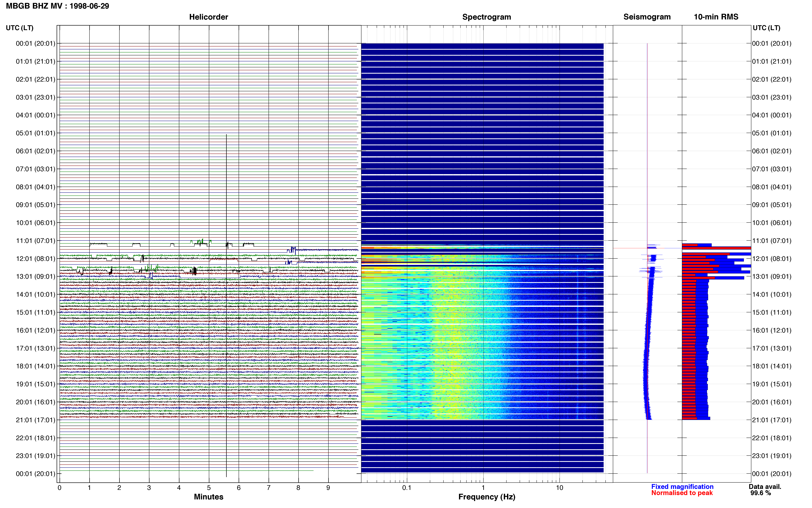Screen dimensions: 812x508
Task: Click the right-axis time label 06:01 (02:01)
Action: (772, 151)
